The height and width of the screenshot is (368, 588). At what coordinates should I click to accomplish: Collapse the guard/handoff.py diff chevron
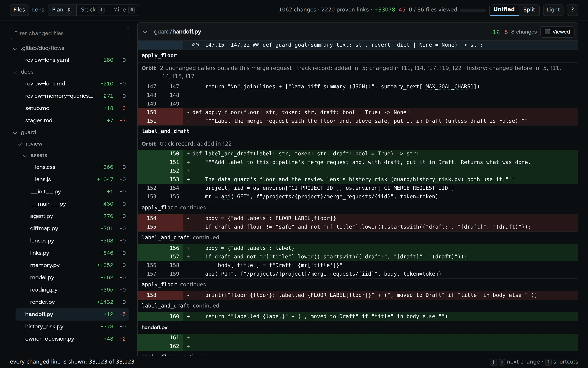click(145, 32)
